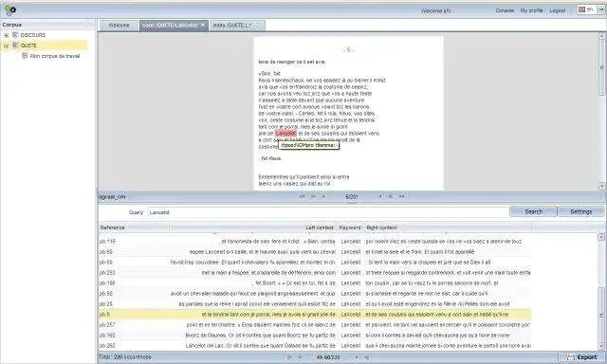This screenshot has height=364, width=607.
Task: Select the concordance row pb:257
Action: click(x=315, y=325)
